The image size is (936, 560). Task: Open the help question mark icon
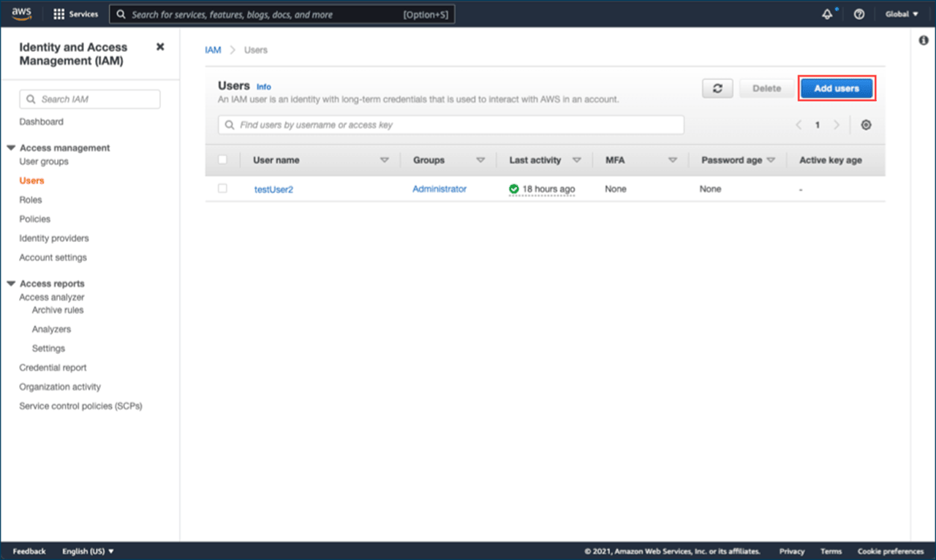coord(859,14)
